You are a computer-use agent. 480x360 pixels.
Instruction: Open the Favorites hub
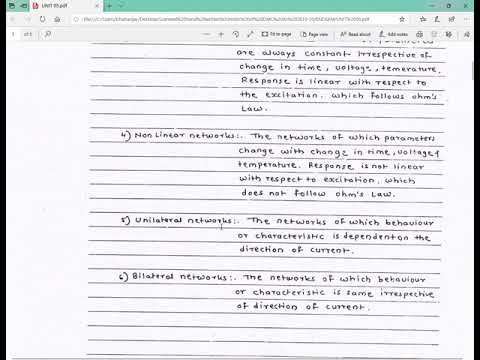[423, 19]
